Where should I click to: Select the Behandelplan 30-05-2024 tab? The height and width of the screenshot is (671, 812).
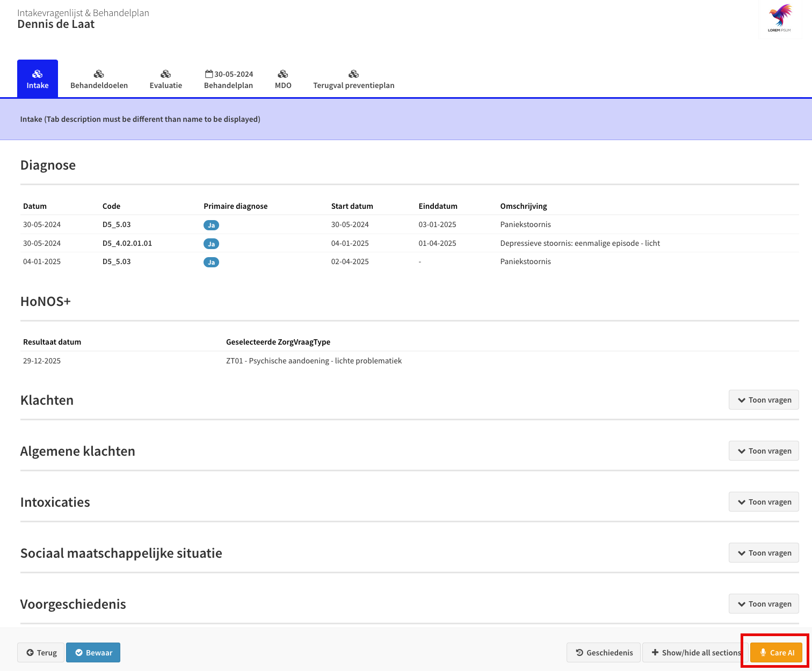click(x=229, y=79)
